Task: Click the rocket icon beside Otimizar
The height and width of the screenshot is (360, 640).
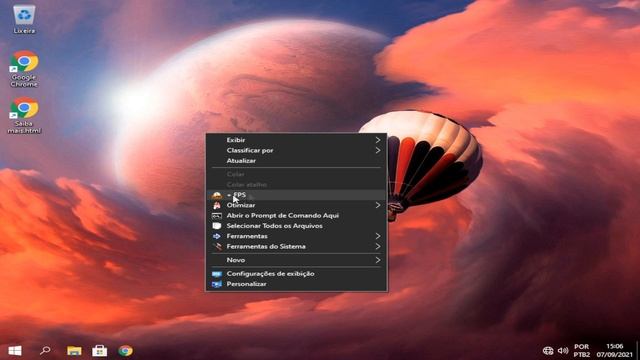Action: pyautogui.click(x=217, y=205)
